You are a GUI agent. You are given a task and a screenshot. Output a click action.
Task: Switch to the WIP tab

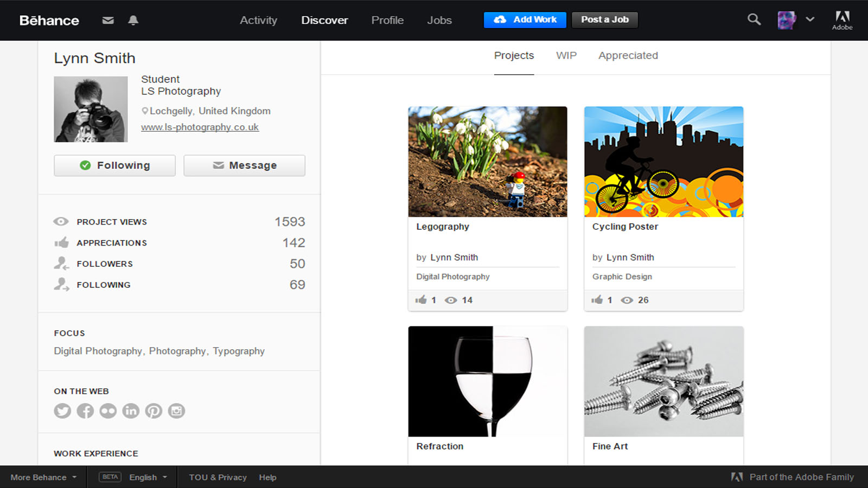point(566,55)
